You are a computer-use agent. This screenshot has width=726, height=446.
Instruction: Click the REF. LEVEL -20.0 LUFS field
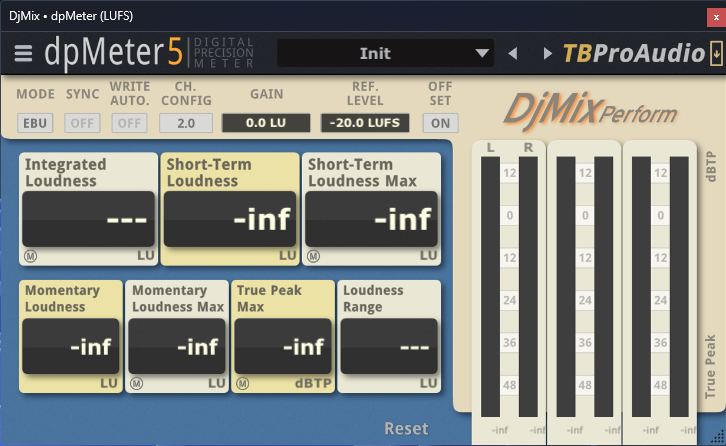tap(365, 123)
